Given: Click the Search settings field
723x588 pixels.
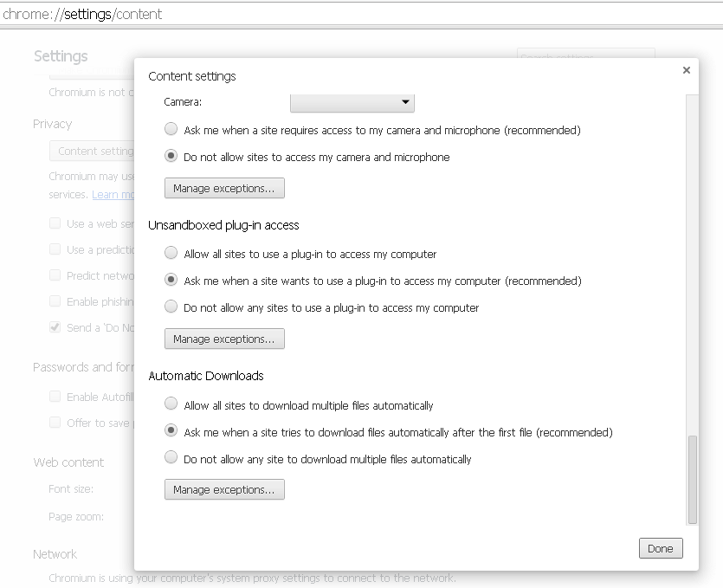Looking at the screenshot, I should 585,53.
